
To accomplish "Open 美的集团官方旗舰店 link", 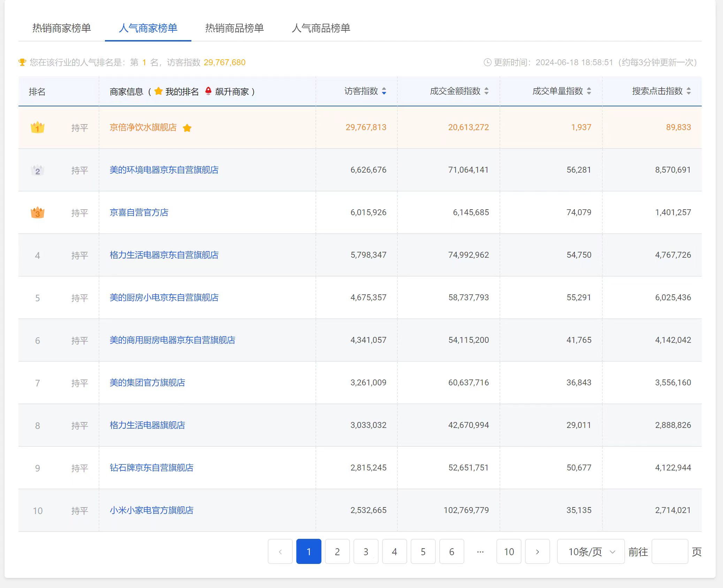I will 147,383.
